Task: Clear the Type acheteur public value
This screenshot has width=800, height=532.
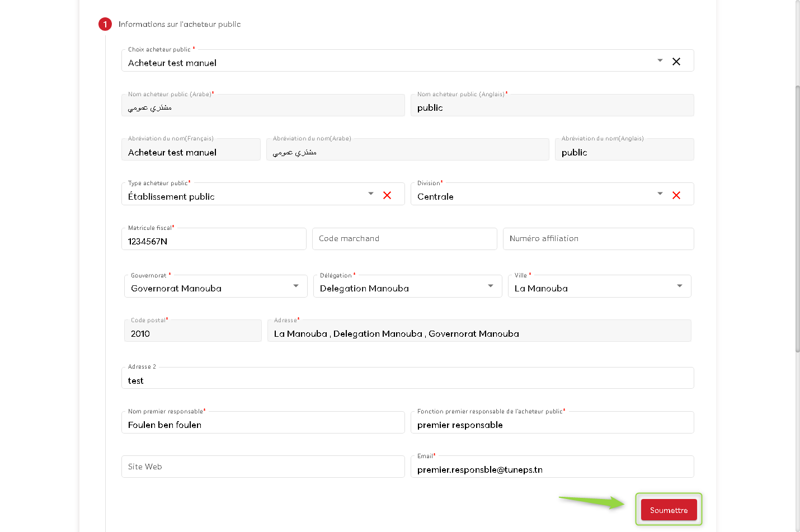Action: tap(387, 195)
